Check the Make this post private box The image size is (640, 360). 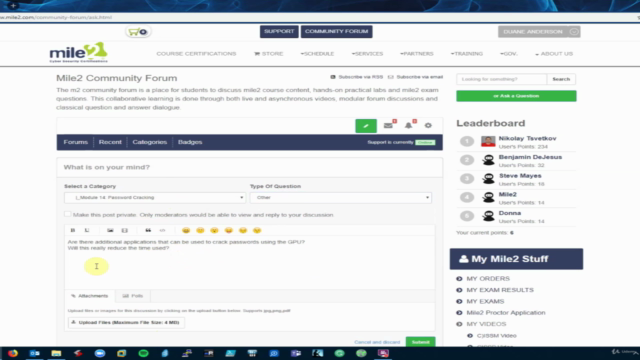[67, 214]
